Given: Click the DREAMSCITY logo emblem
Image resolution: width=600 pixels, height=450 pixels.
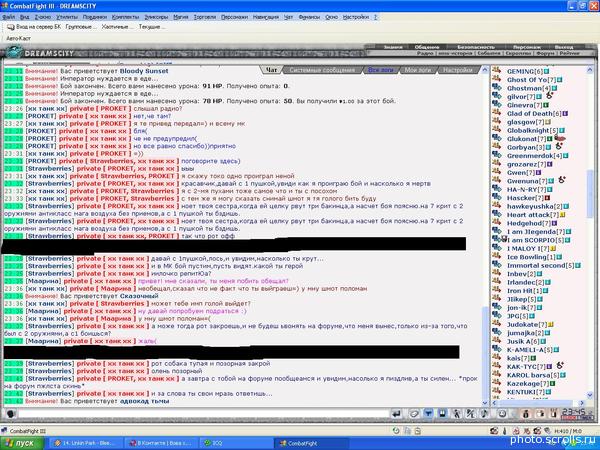Looking at the screenshot, I should coord(14,52).
